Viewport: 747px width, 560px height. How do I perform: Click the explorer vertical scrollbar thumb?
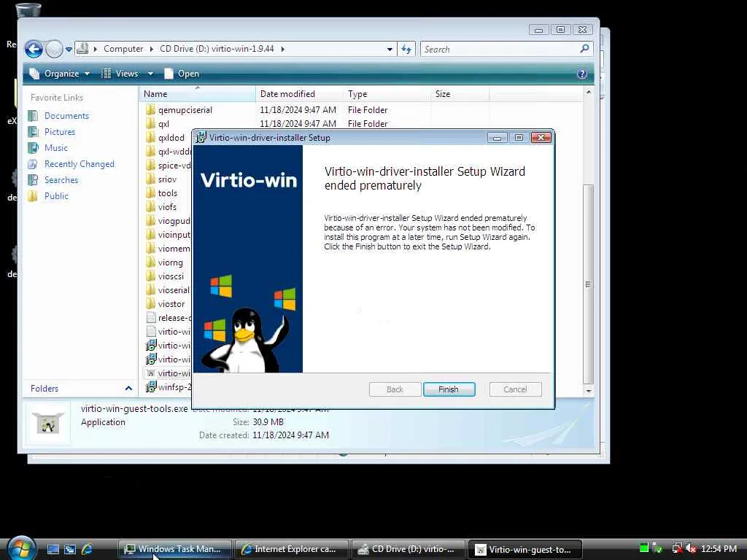pyautogui.click(x=589, y=284)
